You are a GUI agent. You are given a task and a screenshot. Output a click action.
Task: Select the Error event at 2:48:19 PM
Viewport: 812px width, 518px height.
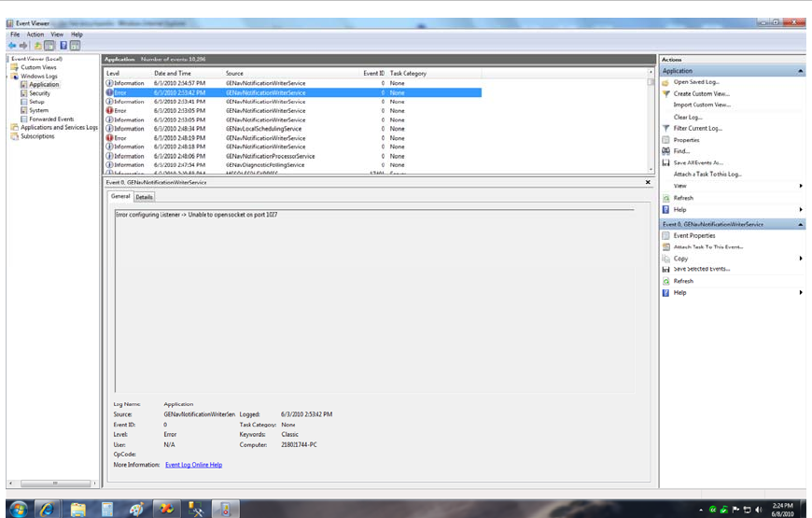tap(293, 138)
